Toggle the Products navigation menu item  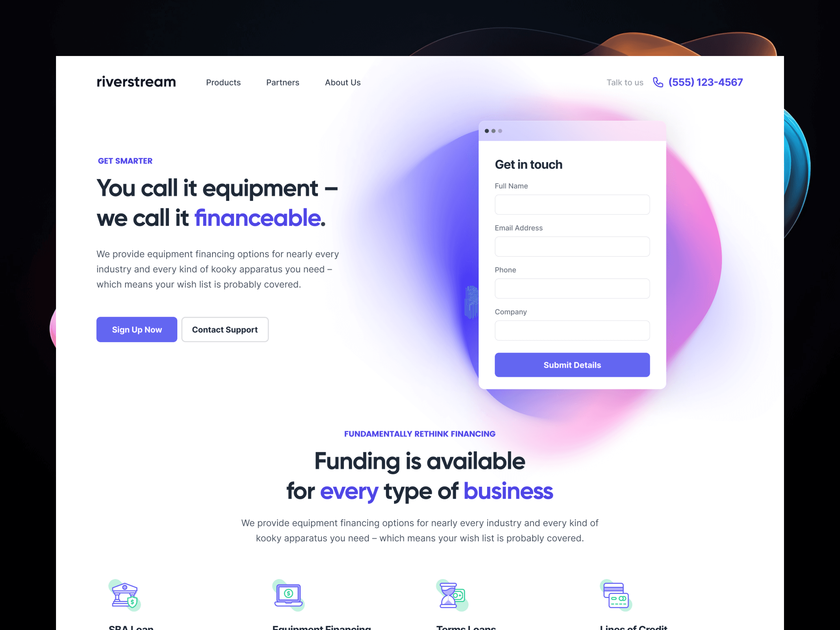[223, 82]
